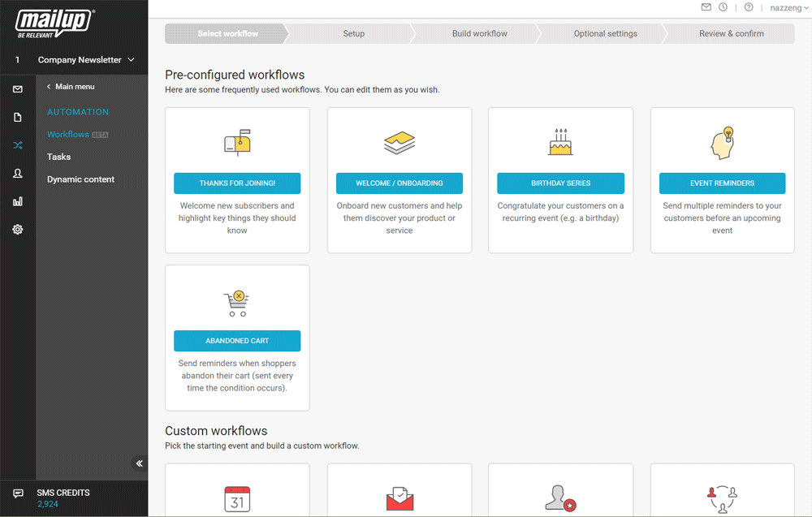Collapse the sidebar with double chevron
This screenshot has width=812, height=517.
click(x=139, y=463)
